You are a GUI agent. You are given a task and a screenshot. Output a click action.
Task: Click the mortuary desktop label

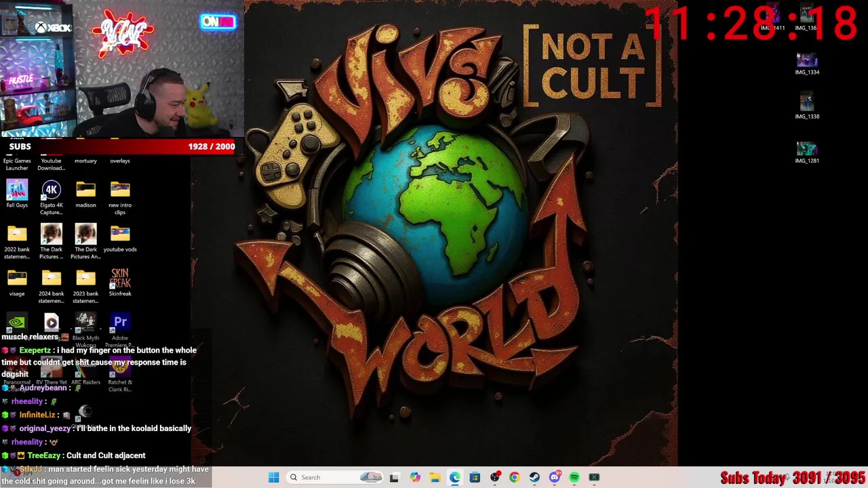tap(85, 161)
